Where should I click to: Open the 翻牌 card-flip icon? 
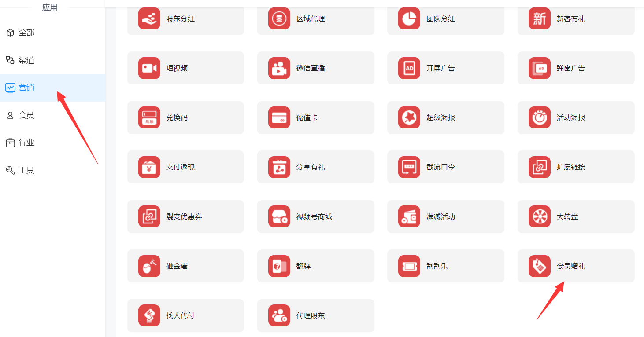279,266
